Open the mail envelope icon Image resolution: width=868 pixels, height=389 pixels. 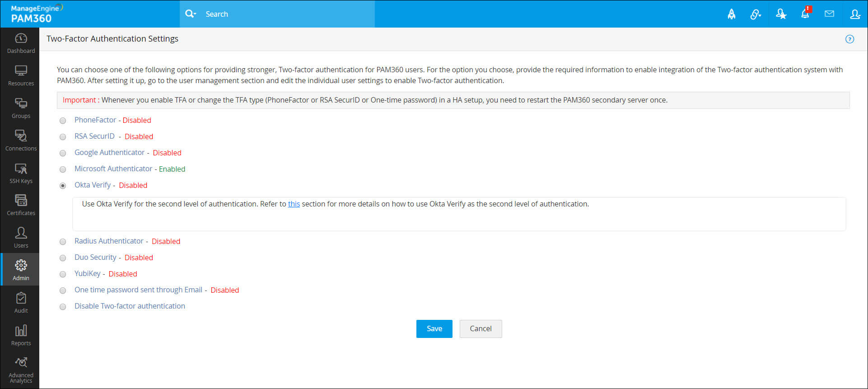tap(829, 14)
